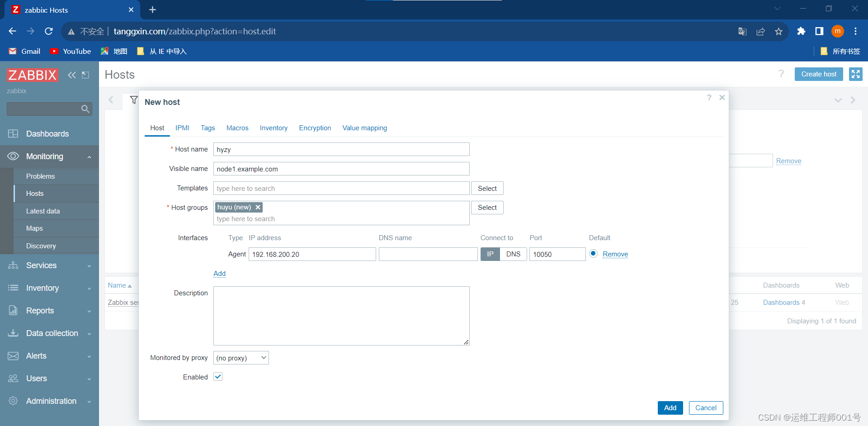This screenshot has width=868, height=426.
Task: Switch to the Tags tab
Action: point(208,128)
